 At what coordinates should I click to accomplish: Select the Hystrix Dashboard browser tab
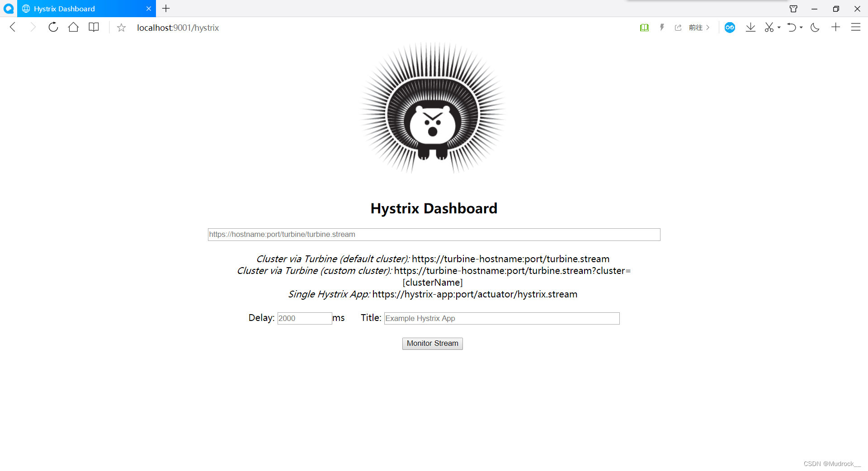pos(72,9)
